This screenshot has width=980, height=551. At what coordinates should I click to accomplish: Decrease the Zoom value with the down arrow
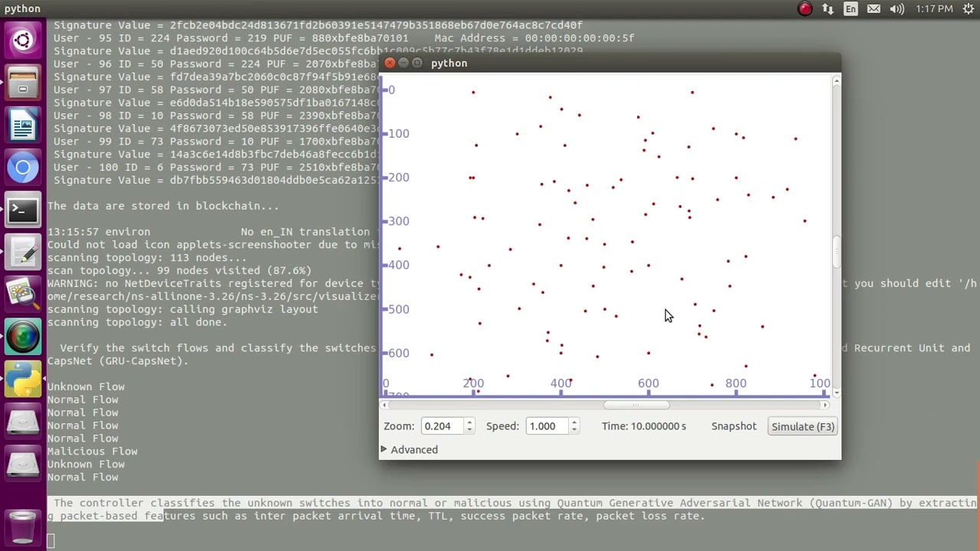coord(469,430)
